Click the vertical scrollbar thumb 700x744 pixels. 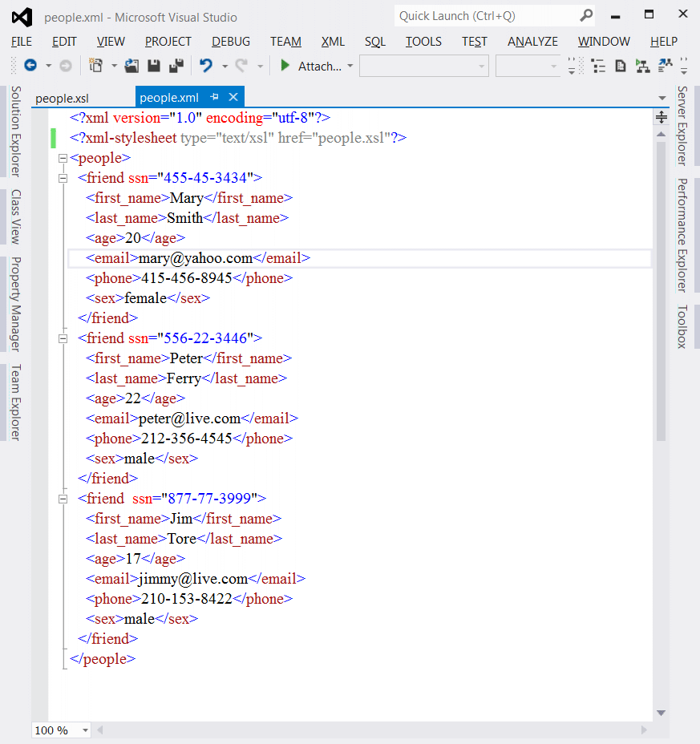point(661,291)
